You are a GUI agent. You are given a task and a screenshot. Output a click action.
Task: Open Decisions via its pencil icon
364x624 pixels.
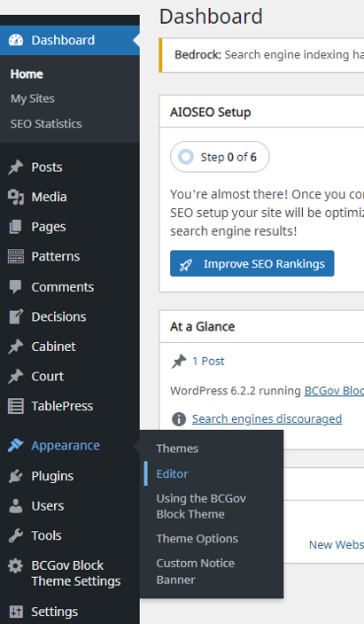(x=16, y=316)
